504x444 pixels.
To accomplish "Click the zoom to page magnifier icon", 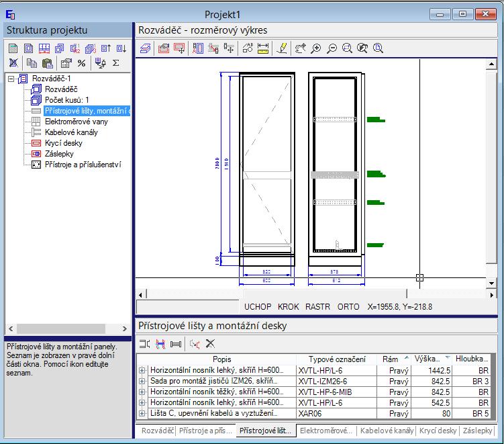I will [x=378, y=48].
